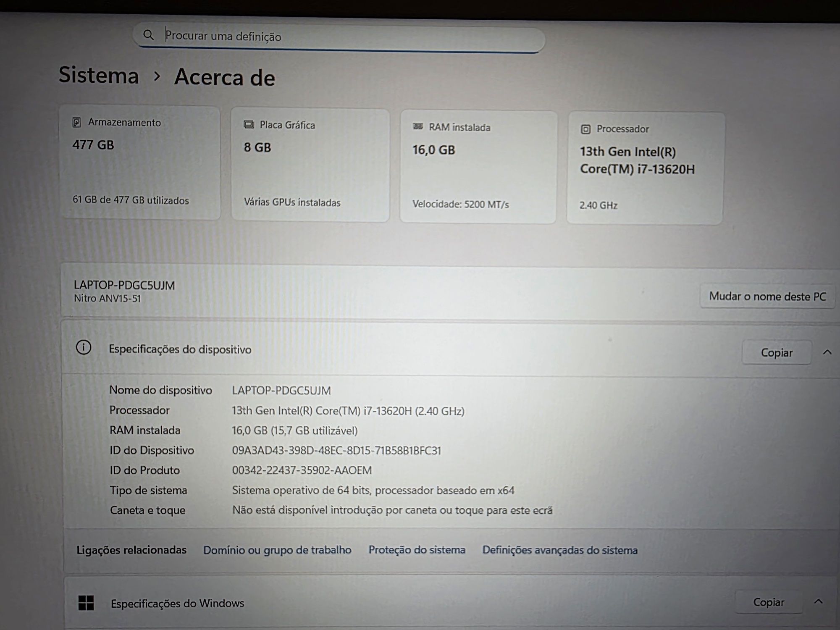Collapse the Especificações do dispositivo section
The image size is (840, 630).
tap(827, 352)
